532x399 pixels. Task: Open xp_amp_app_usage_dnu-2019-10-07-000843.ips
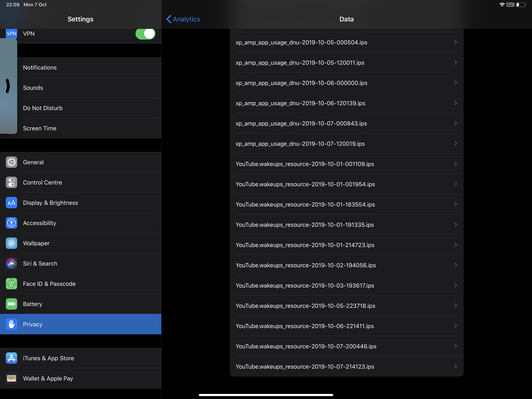tap(347, 123)
